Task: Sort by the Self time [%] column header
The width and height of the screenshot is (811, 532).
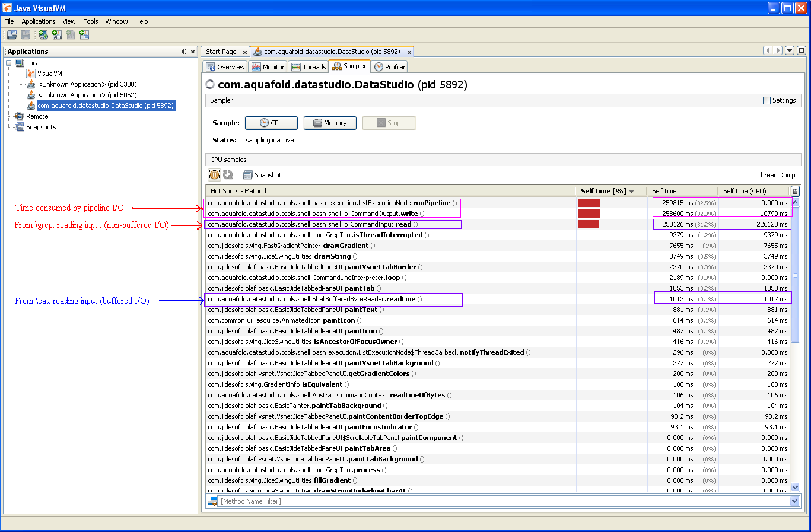Action: (610, 191)
